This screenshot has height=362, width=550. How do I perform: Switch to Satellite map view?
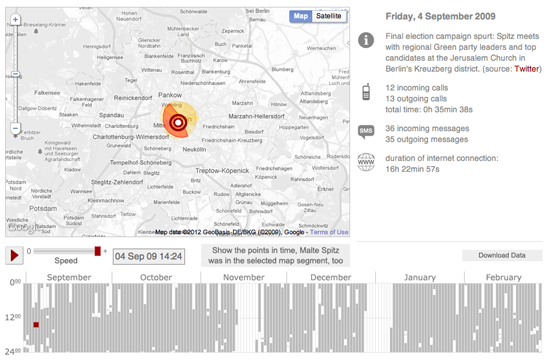pyautogui.click(x=329, y=16)
